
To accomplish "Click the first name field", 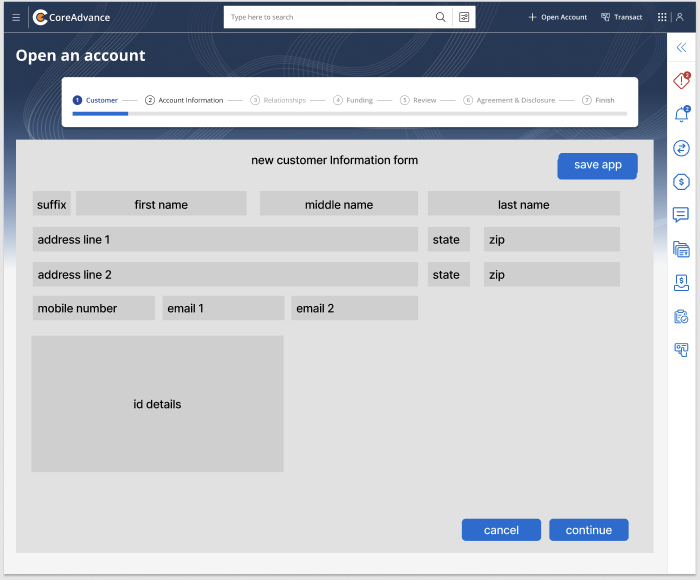I will pyautogui.click(x=161, y=204).
